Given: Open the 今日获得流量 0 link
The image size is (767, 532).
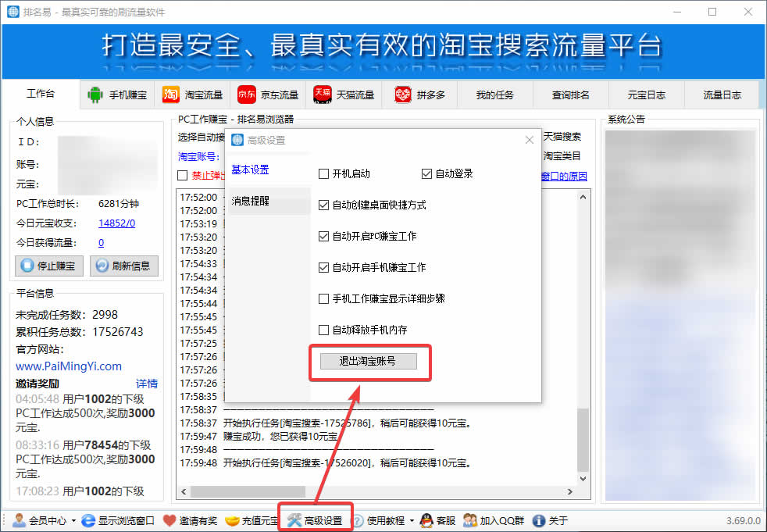Looking at the screenshot, I should click(x=101, y=243).
